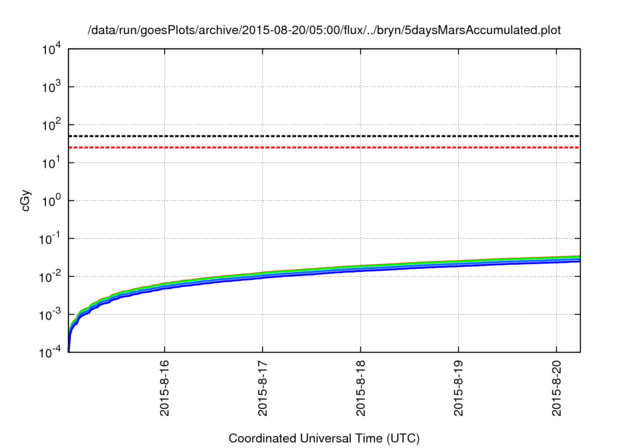The image size is (640, 448).
Task: Click the 2015-8-17 date label
Action: 262,388
